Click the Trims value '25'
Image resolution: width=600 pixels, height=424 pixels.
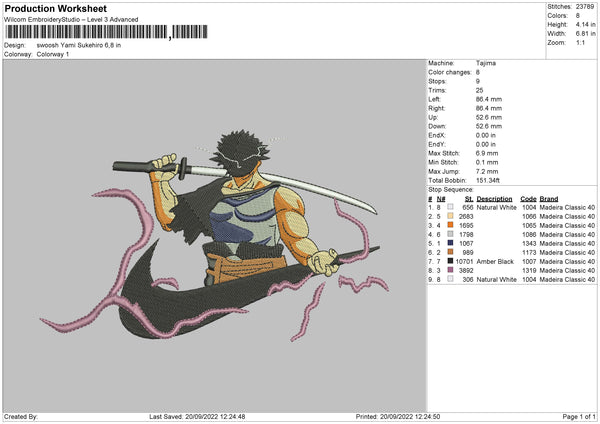pyautogui.click(x=479, y=90)
